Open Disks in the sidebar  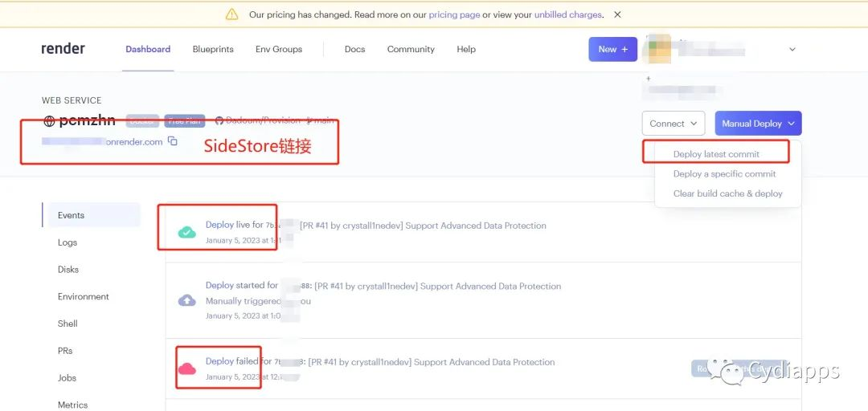(68, 270)
